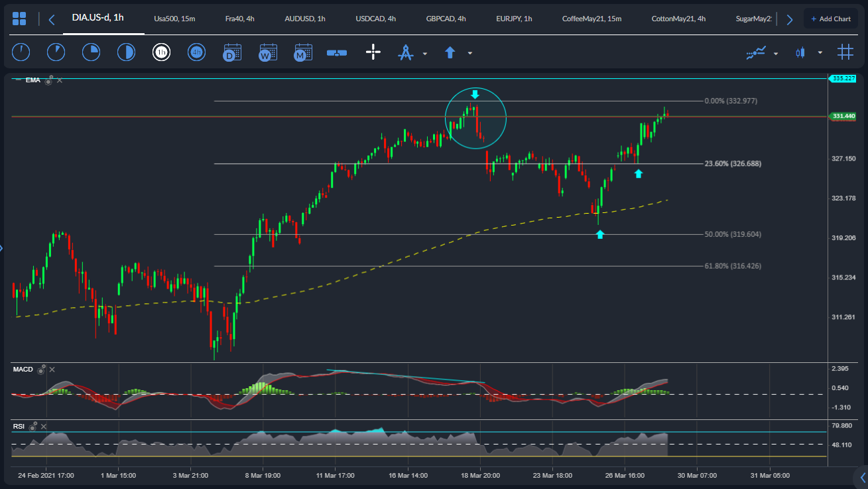Select the 61.80% (316.426) Fibonacci label
This screenshot has height=489, width=868.
[733, 265]
